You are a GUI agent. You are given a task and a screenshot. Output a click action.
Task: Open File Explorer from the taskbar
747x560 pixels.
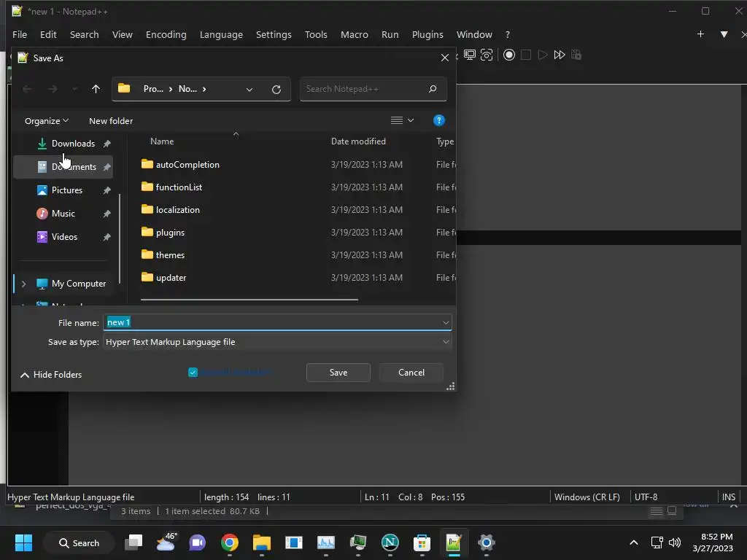coord(262,542)
